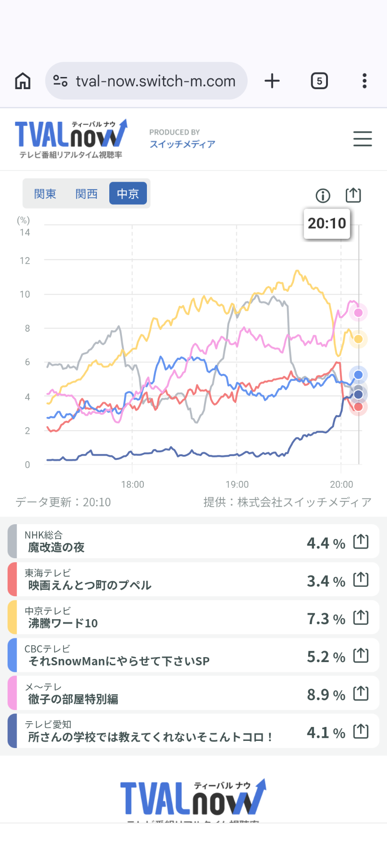Tap the address bar URL field
The height and width of the screenshot is (868, 387).
click(x=155, y=81)
